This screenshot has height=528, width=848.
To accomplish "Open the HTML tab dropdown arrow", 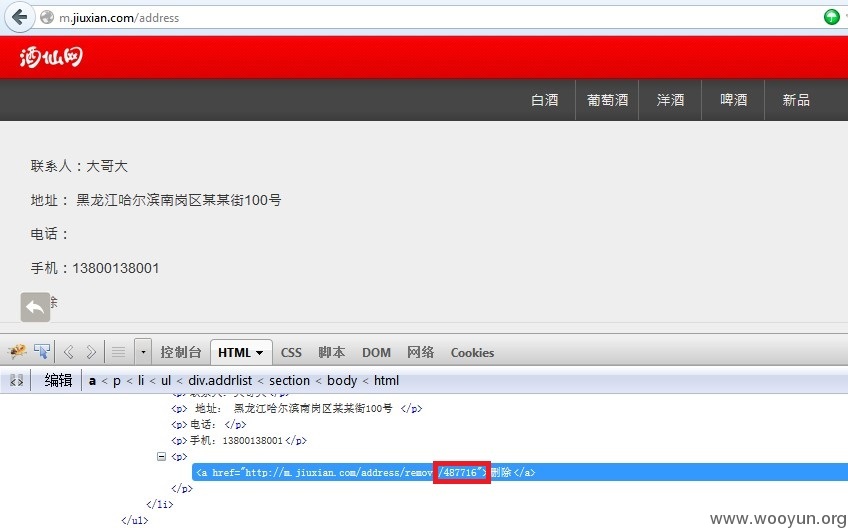I will tap(260, 353).
